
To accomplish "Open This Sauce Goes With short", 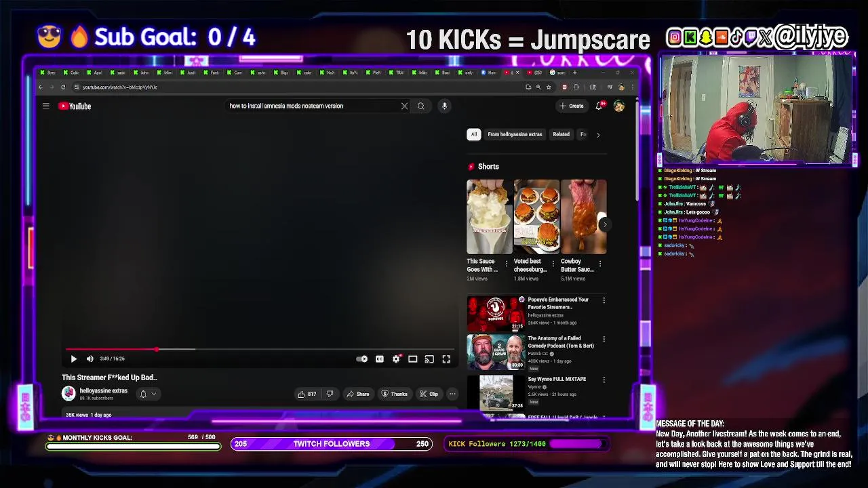I will [489, 217].
